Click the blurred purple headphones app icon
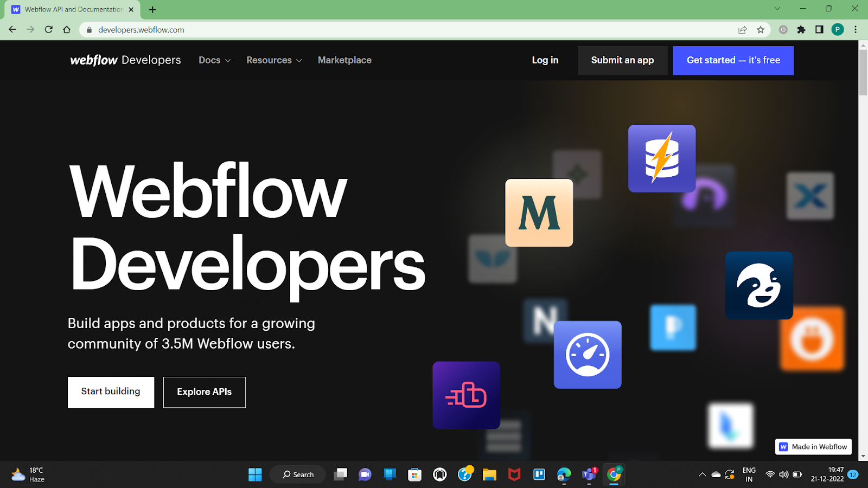Viewport: 868px width, 488px height. click(704, 195)
